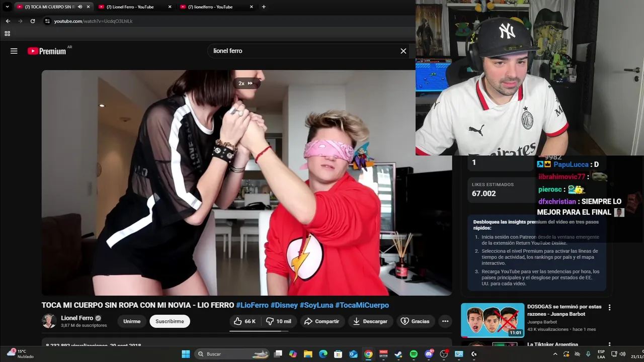Open options menu for DOSOGAS video
The width and height of the screenshot is (644, 362).
(609, 307)
